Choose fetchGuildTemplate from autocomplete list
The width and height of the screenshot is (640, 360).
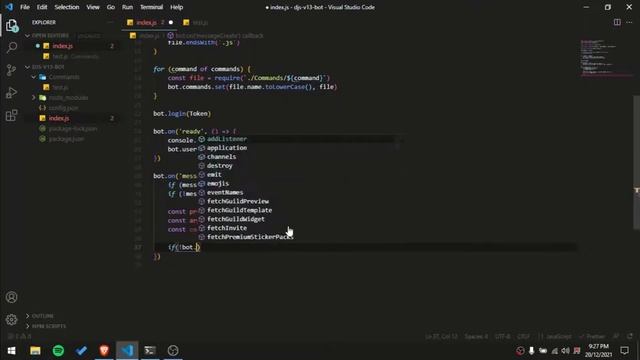tap(300, 210)
